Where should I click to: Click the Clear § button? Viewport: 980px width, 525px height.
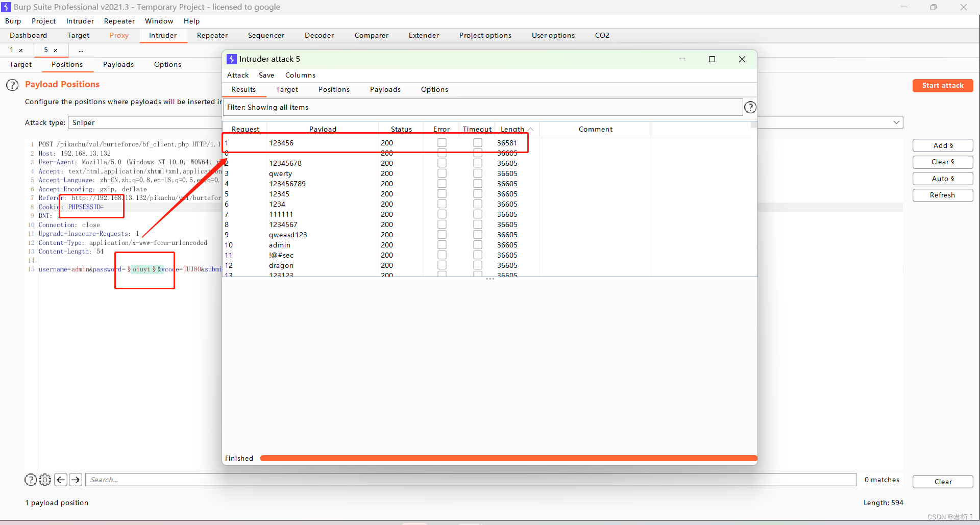(x=943, y=162)
